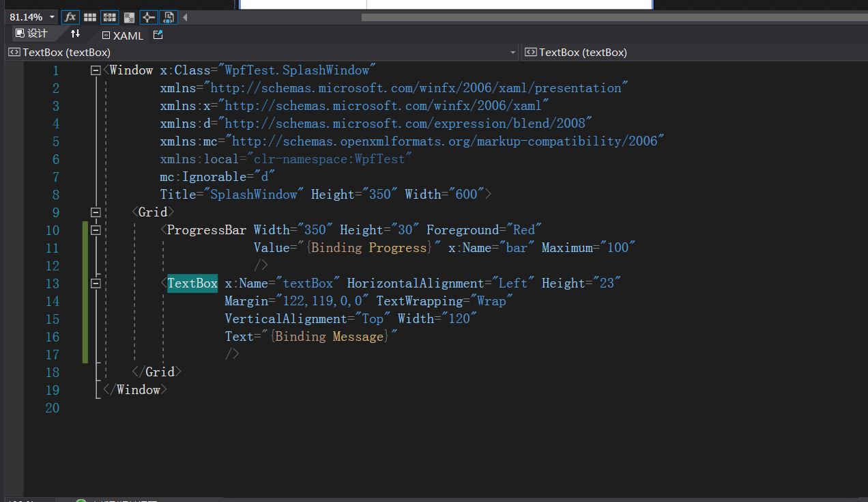Click the mc:Ignorable="d" attribute
This screenshot has height=502, width=868.
click(218, 177)
